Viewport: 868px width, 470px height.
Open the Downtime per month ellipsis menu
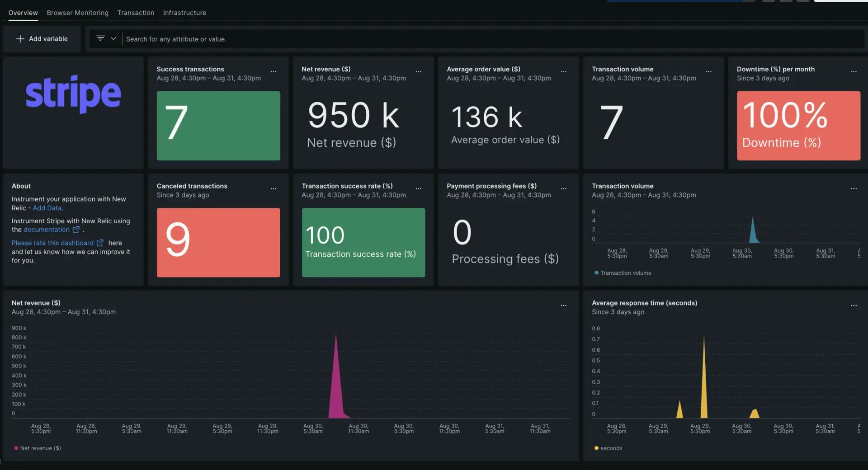pyautogui.click(x=854, y=72)
